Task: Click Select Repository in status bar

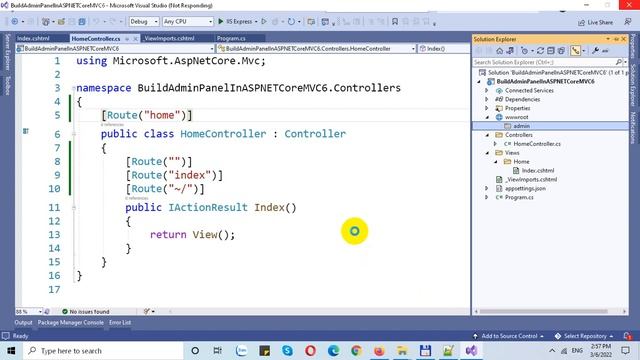Action: click(584, 336)
